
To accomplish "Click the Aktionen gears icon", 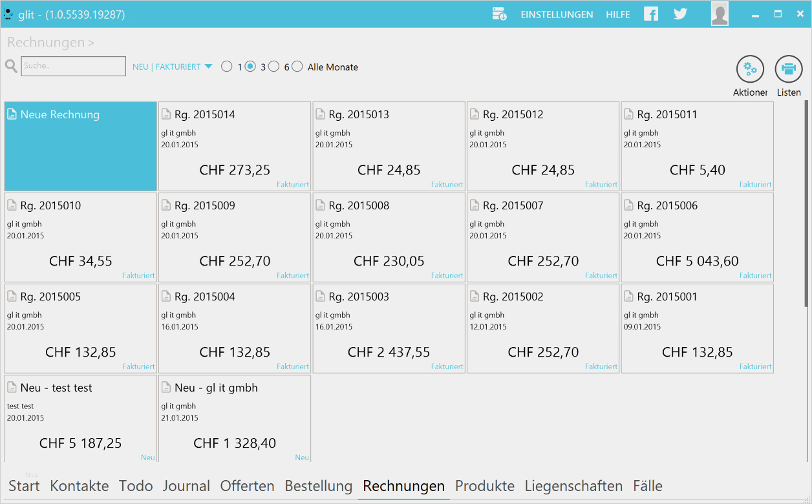I will click(750, 69).
